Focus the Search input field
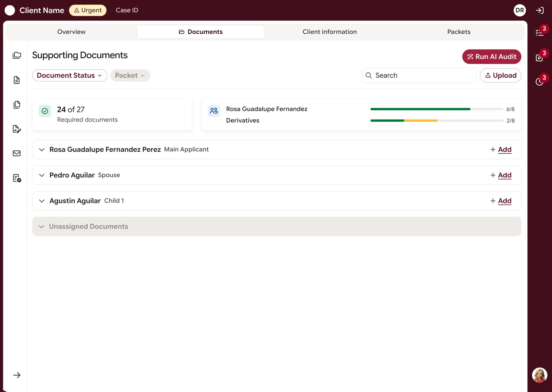This screenshot has width=552, height=392. (419, 75)
